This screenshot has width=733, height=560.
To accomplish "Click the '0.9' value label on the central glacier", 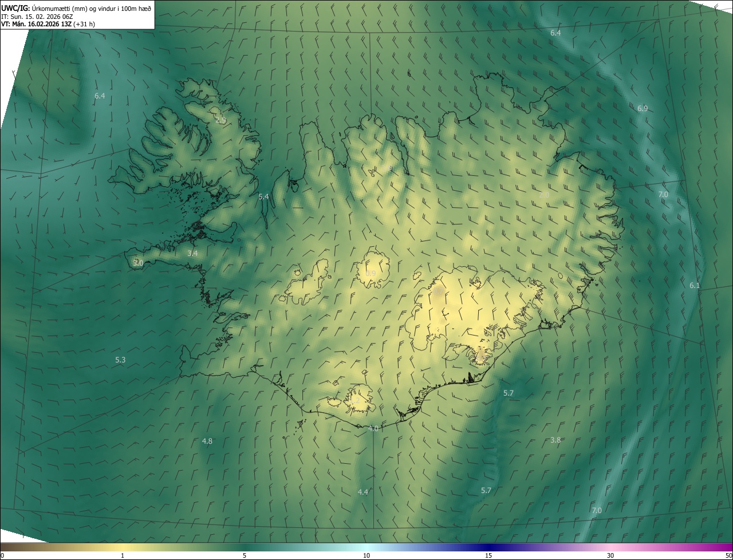I will 371,274.
